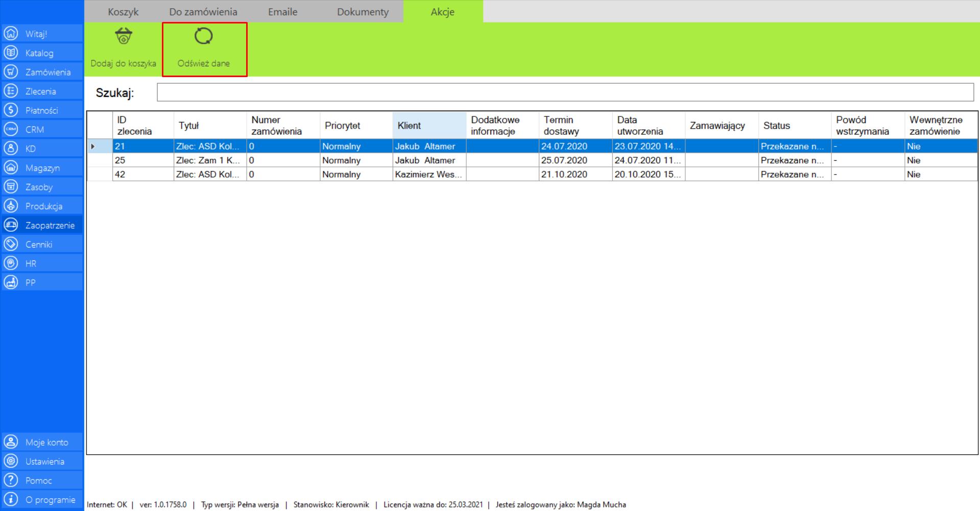980x511 pixels.
Task: Select the Zlecenia list icon
Action: coord(11,91)
